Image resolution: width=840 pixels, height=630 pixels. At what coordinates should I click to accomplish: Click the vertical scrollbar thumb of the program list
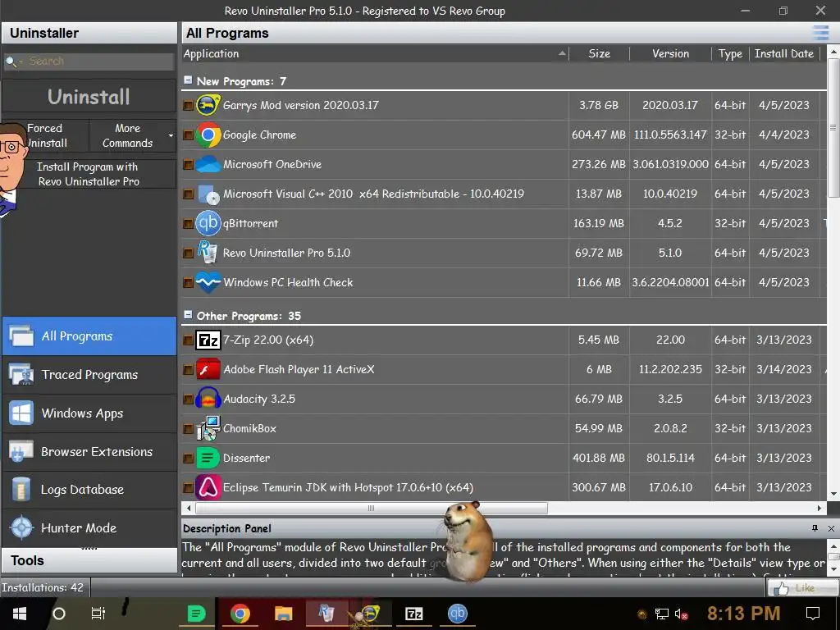pos(833,127)
